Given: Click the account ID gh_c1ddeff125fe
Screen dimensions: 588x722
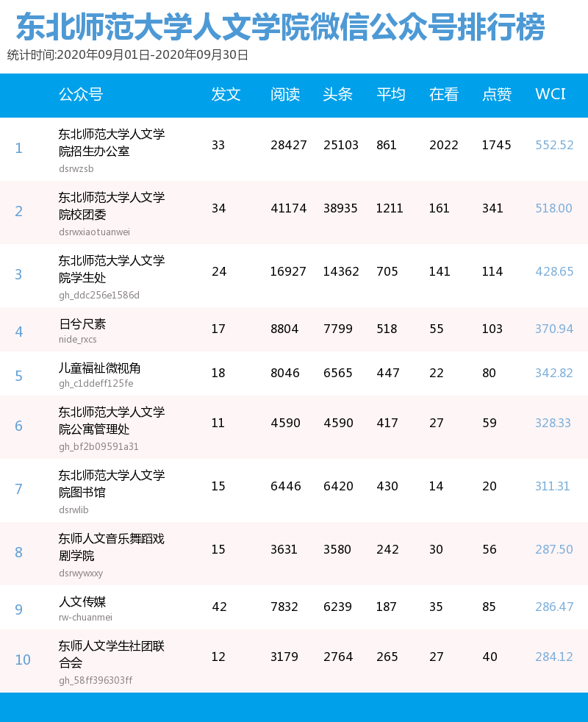Looking at the screenshot, I should coord(96,384).
